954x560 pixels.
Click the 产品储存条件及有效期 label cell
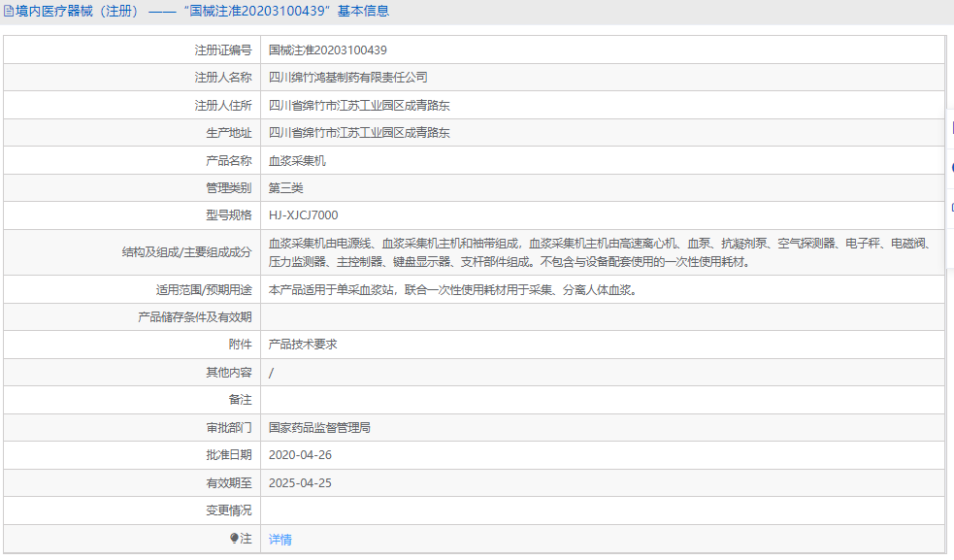[x=132, y=317]
